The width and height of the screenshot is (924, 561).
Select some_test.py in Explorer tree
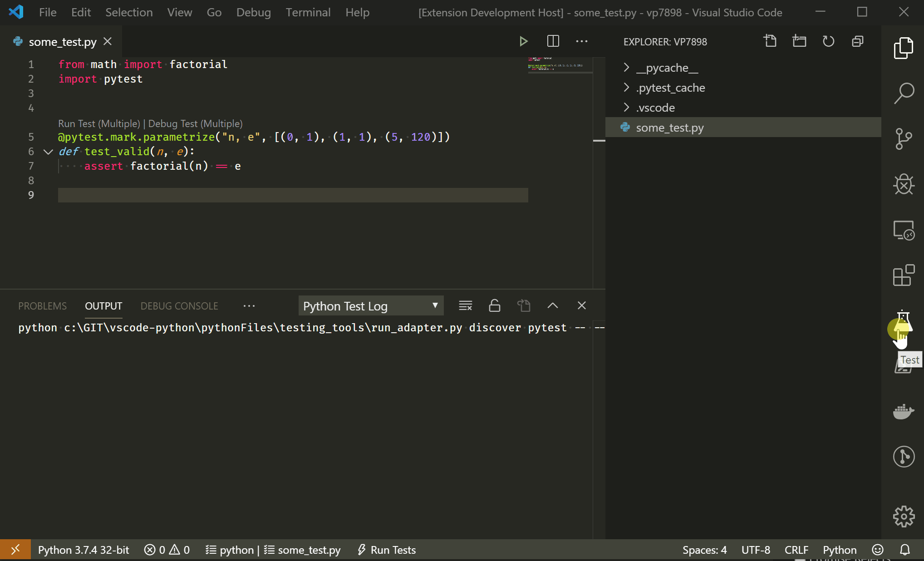tap(743, 128)
